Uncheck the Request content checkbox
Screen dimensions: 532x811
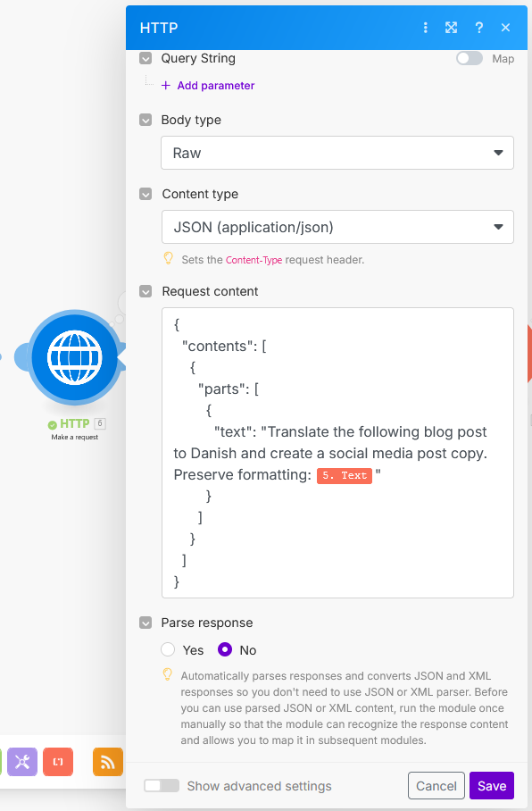pyautogui.click(x=145, y=291)
